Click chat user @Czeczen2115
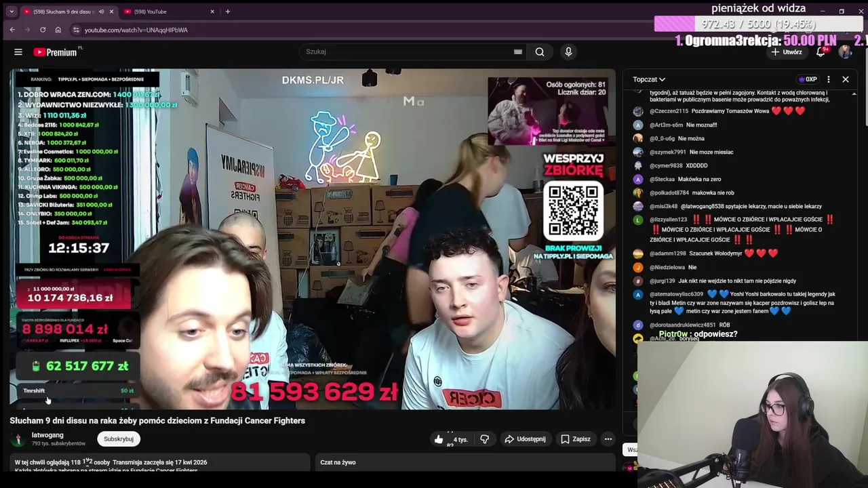The height and width of the screenshot is (488, 868). [x=669, y=111]
